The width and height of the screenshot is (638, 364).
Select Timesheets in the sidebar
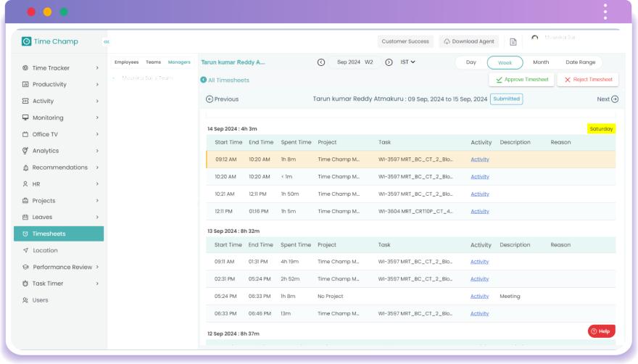pyautogui.click(x=59, y=233)
